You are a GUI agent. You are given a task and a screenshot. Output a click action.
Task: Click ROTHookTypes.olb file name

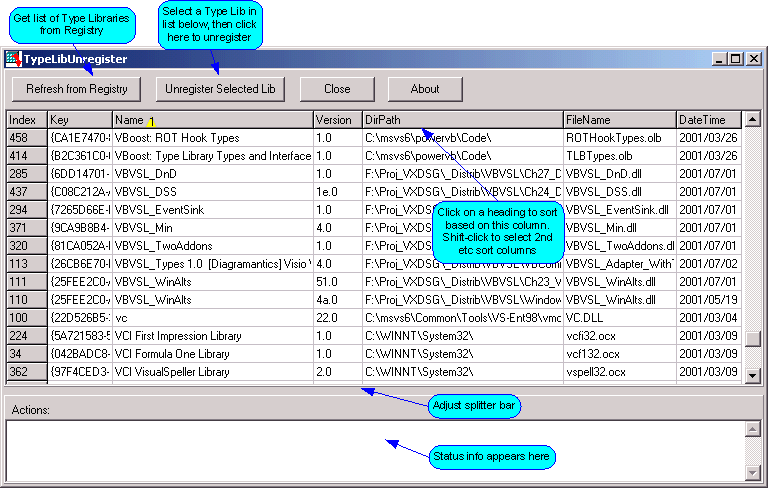(x=620, y=138)
